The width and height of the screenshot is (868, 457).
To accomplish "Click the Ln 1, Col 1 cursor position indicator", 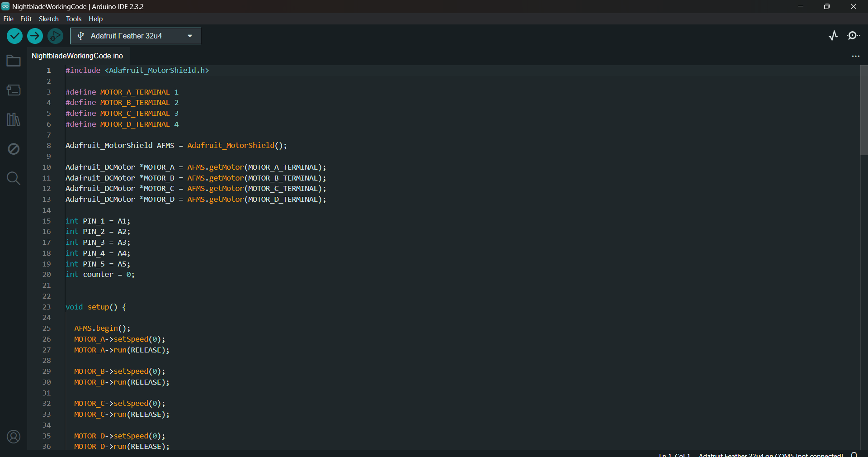I will point(675,455).
